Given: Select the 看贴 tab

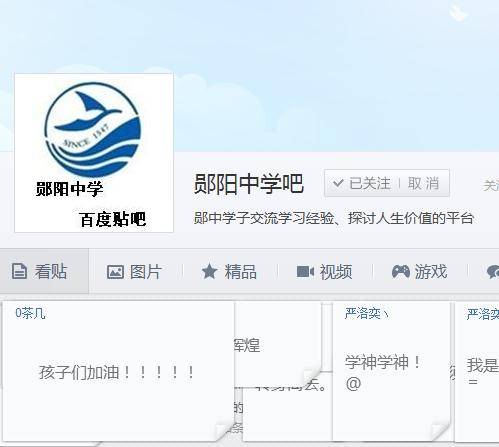Looking at the screenshot, I should click(x=44, y=271).
